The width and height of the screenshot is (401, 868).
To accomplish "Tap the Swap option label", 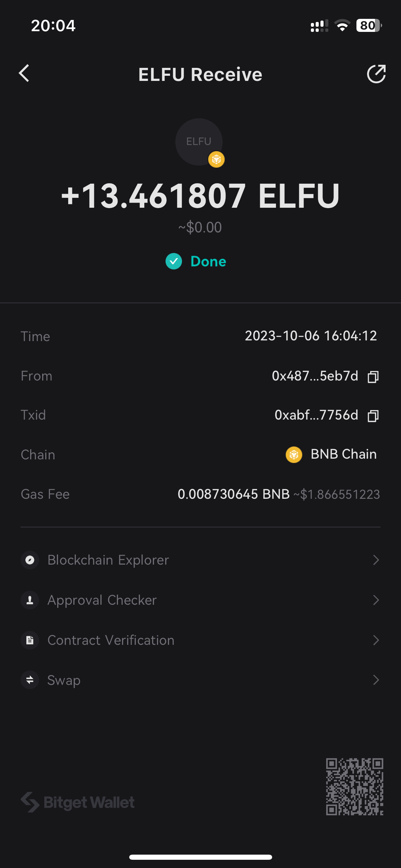I will pyautogui.click(x=64, y=680).
